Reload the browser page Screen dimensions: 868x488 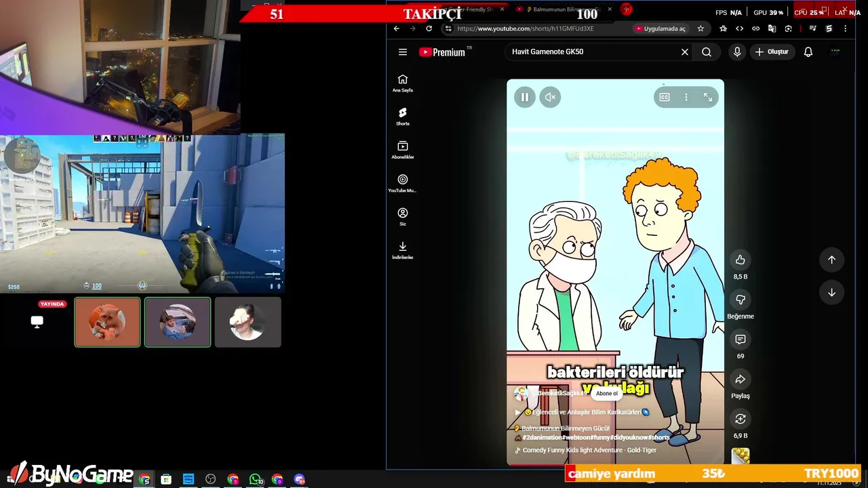(429, 28)
